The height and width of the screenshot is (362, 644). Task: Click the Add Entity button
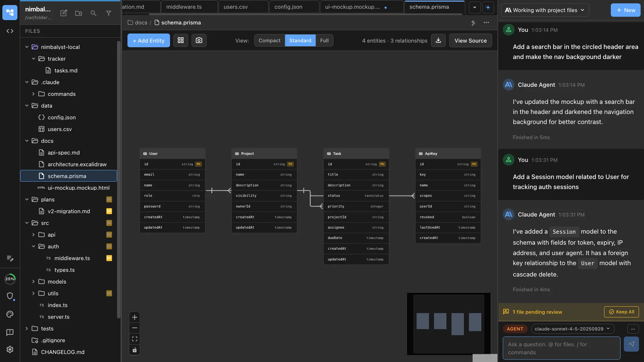click(x=148, y=41)
